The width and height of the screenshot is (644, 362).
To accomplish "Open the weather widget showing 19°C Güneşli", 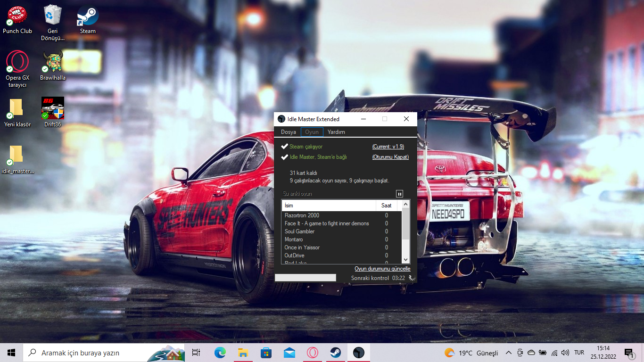I will pos(471,353).
